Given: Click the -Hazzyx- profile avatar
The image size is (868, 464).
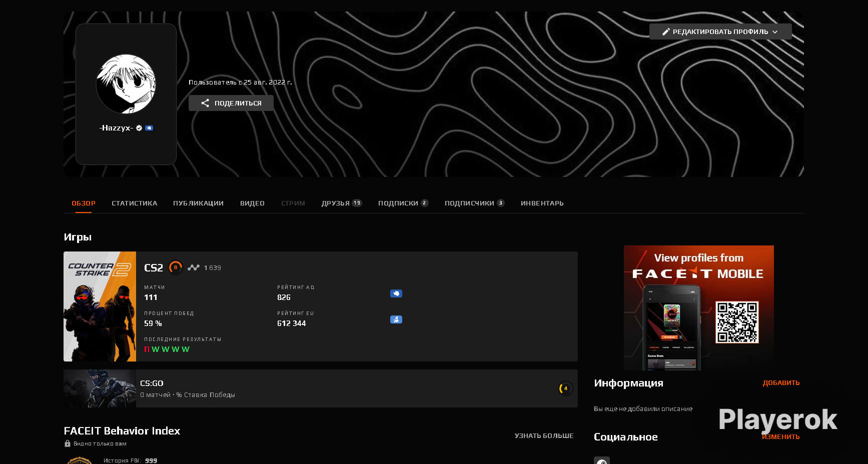Looking at the screenshot, I should click(126, 84).
